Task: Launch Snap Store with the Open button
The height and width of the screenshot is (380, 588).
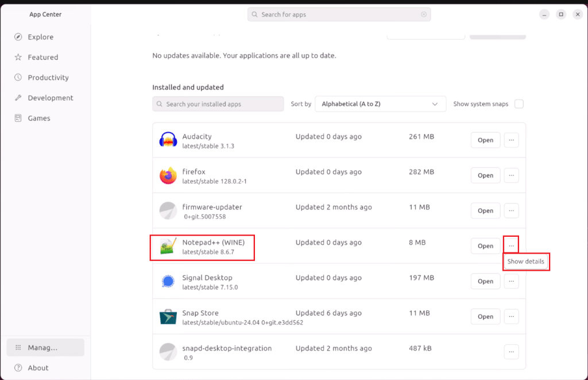Action: [485, 317]
